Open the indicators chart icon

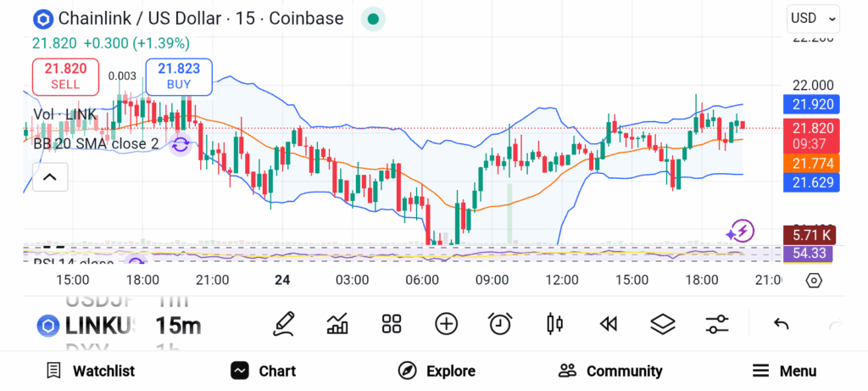(x=337, y=323)
